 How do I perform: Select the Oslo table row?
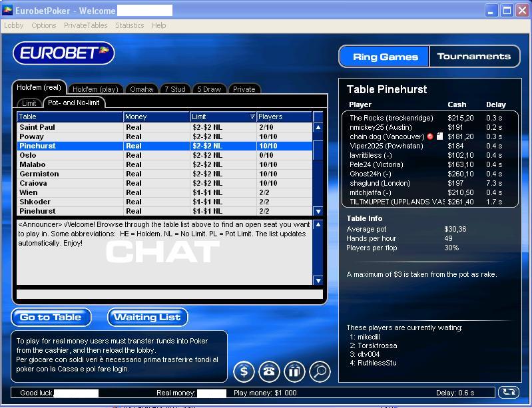point(164,155)
